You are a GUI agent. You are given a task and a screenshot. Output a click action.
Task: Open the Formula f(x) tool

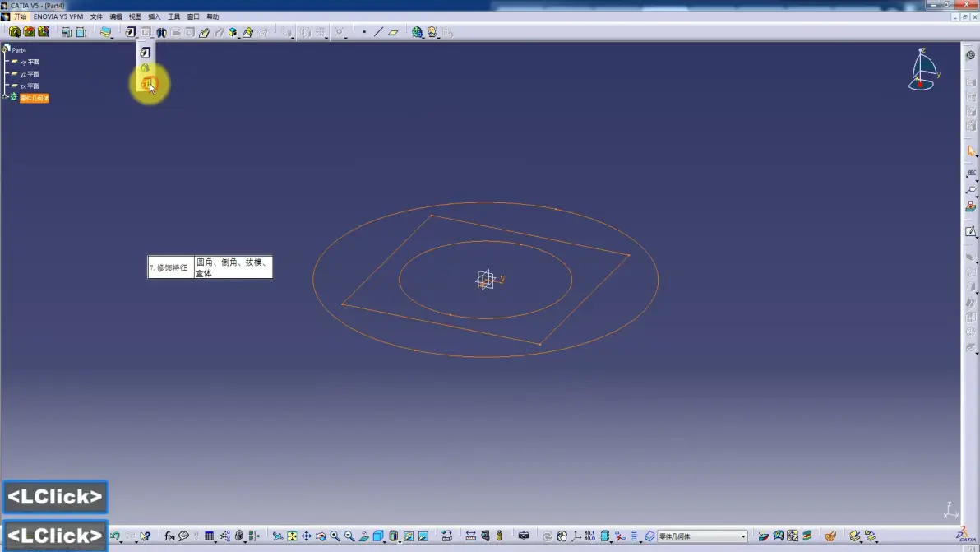(x=169, y=536)
